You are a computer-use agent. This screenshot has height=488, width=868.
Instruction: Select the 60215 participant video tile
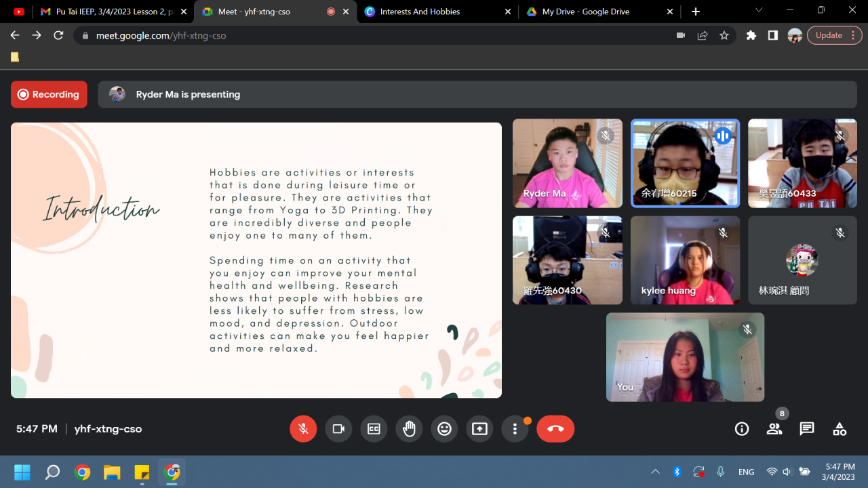click(685, 163)
